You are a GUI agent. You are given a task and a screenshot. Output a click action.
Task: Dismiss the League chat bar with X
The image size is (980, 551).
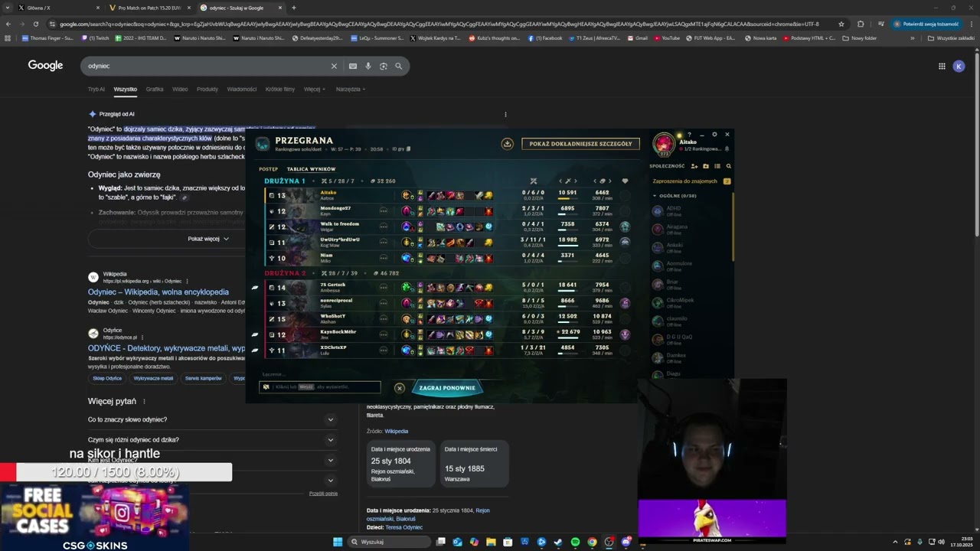click(x=399, y=388)
